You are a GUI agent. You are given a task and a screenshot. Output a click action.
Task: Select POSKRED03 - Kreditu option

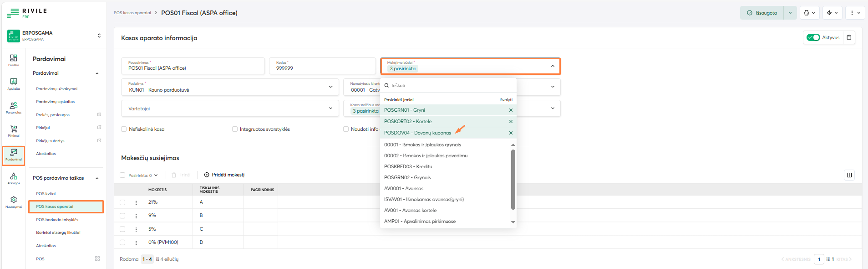click(408, 166)
